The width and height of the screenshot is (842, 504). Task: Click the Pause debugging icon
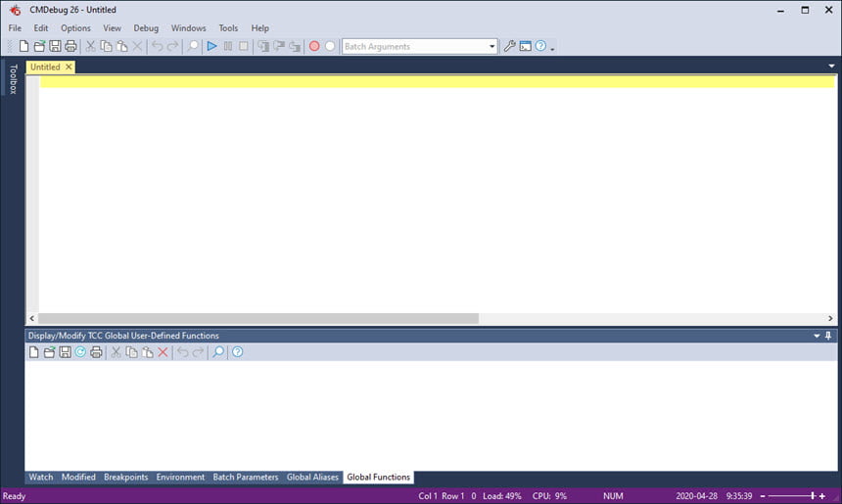(228, 46)
